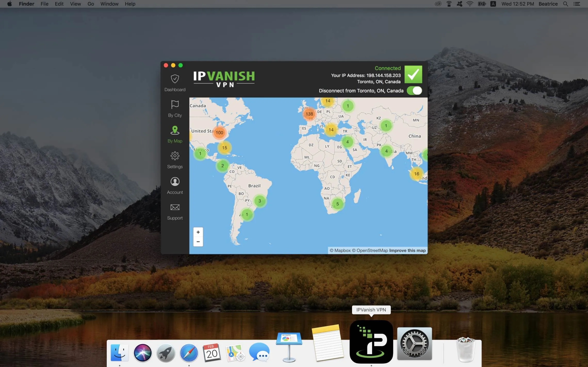
Task: Open the Window menu
Action: tap(109, 4)
